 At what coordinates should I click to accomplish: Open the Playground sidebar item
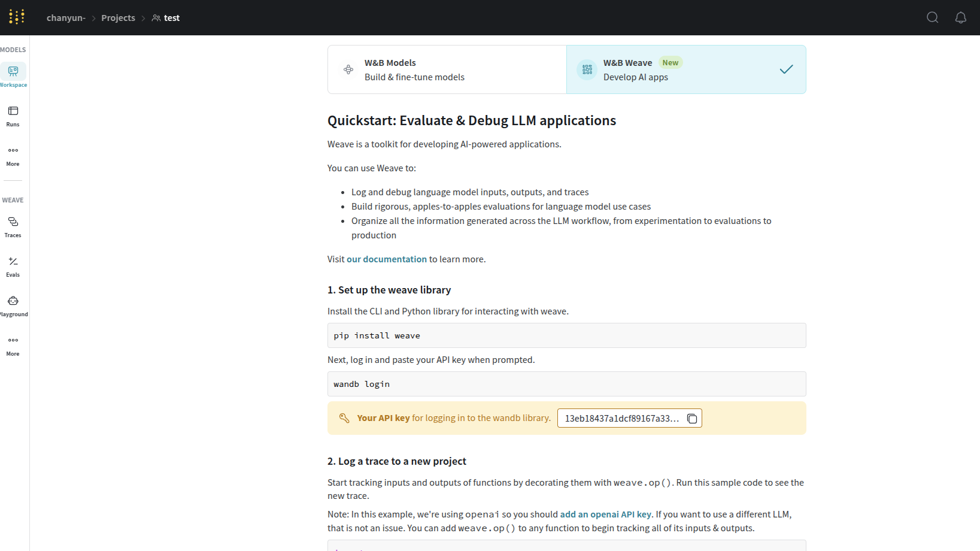[13, 306]
